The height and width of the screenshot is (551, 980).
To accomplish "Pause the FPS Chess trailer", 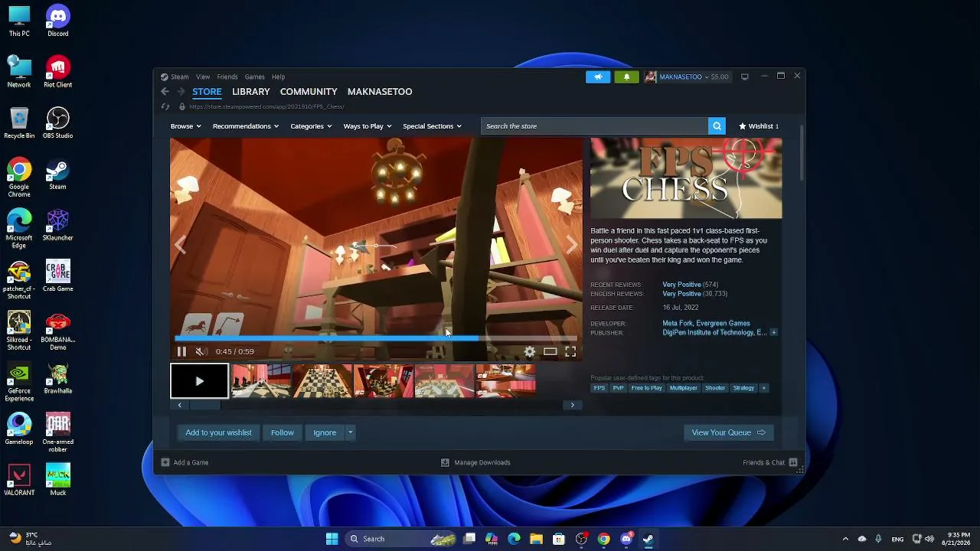I will click(181, 351).
